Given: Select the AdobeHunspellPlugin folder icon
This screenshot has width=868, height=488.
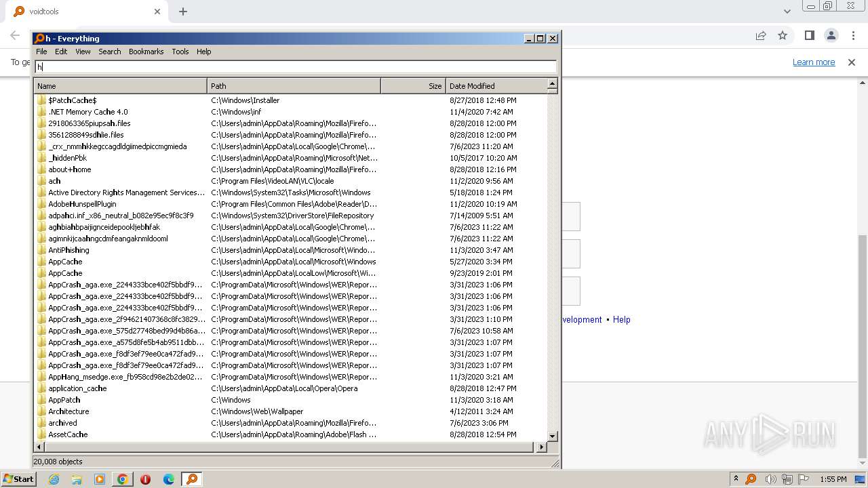Looking at the screenshot, I should [41, 204].
